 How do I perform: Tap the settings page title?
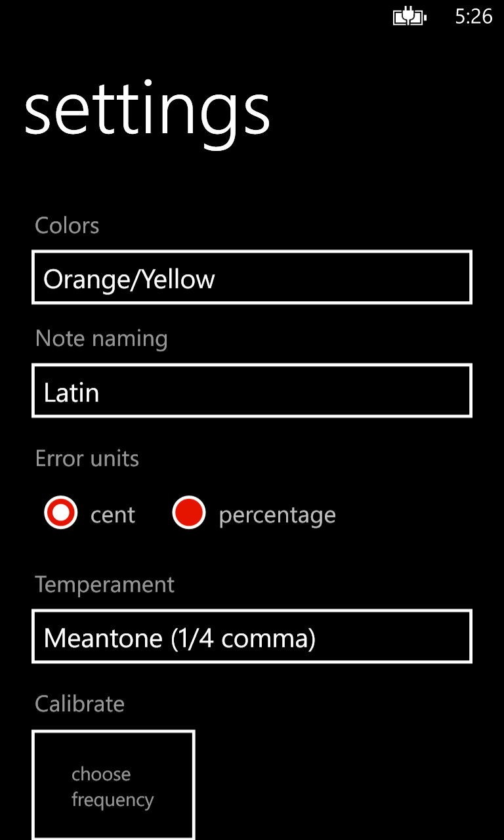click(x=147, y=110)
